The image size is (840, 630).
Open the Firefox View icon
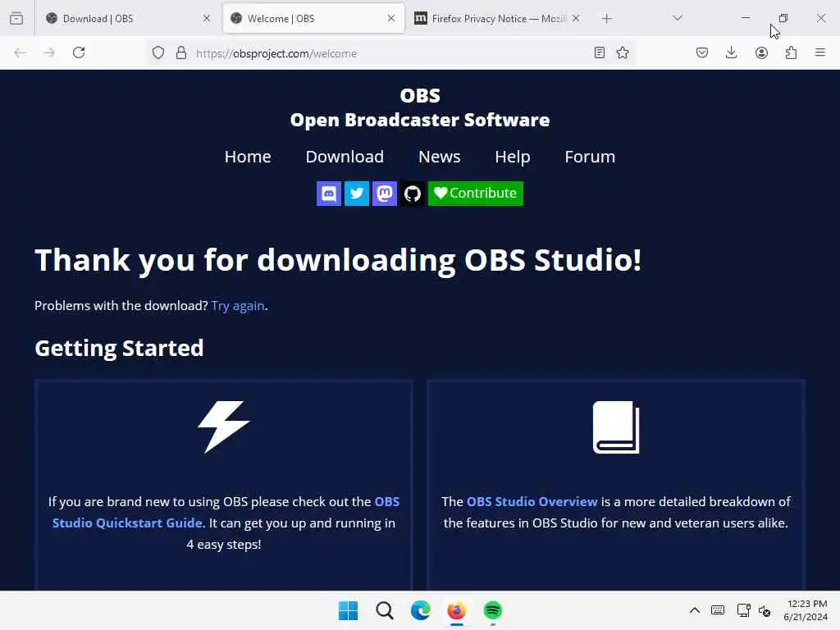point(16,18)
